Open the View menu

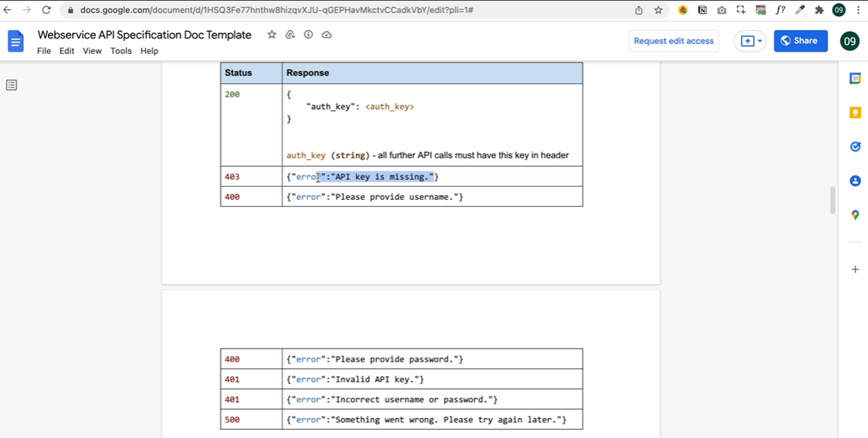coord(93,51)
